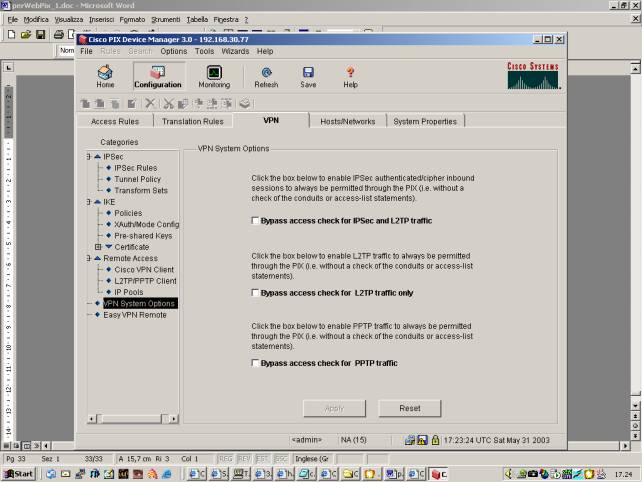
Task: Select IKE Policies item
Action: 128,213
